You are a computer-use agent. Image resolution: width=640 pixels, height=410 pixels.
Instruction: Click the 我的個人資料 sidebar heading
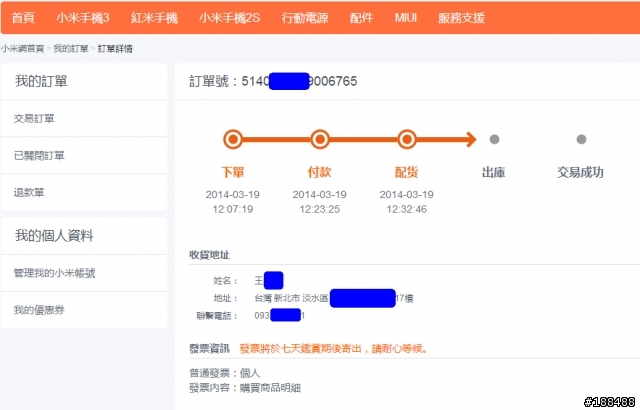(x=54, y=236)
